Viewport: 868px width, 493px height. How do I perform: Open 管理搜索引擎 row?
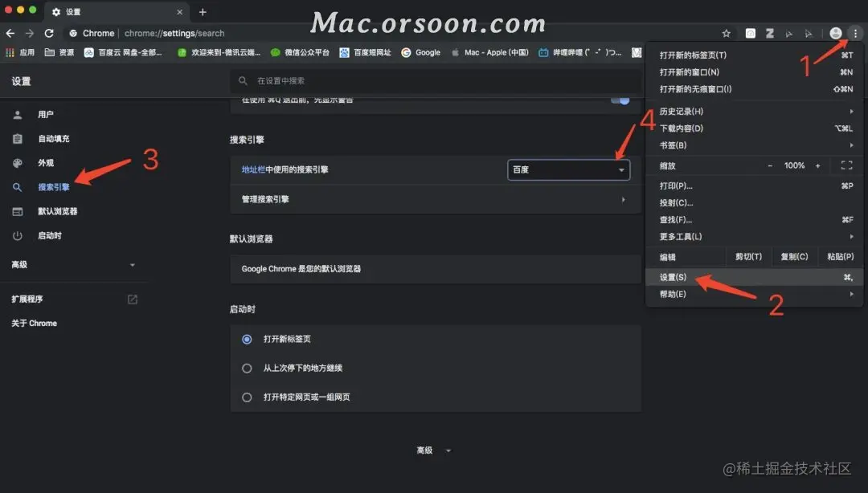coord(436,199)
